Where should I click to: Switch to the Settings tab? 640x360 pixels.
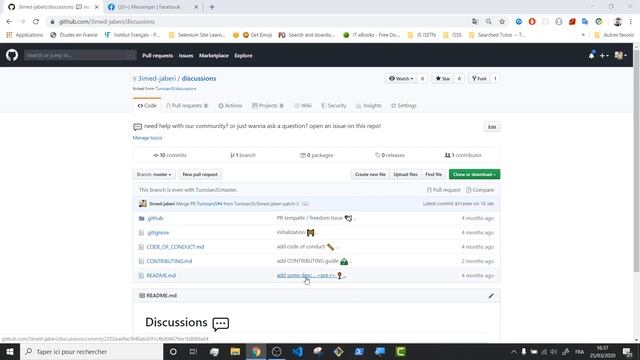pyautogui.click(x=404, y=105)
